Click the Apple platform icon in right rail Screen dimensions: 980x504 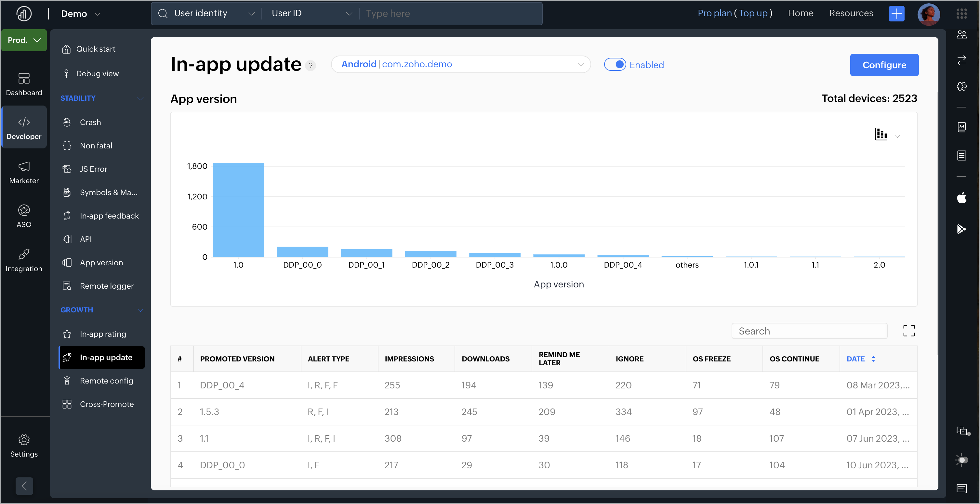click(961, 198)
